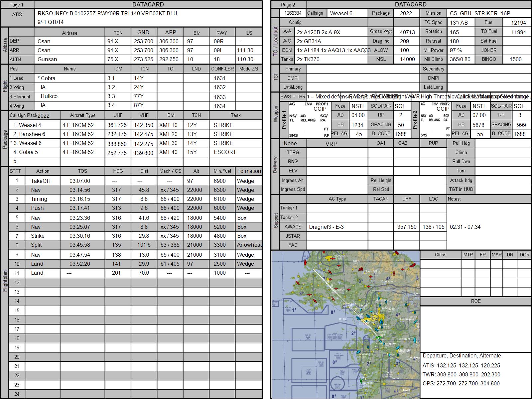Click AWACS UHF frequency 357.150

click(x=407, y=227)
